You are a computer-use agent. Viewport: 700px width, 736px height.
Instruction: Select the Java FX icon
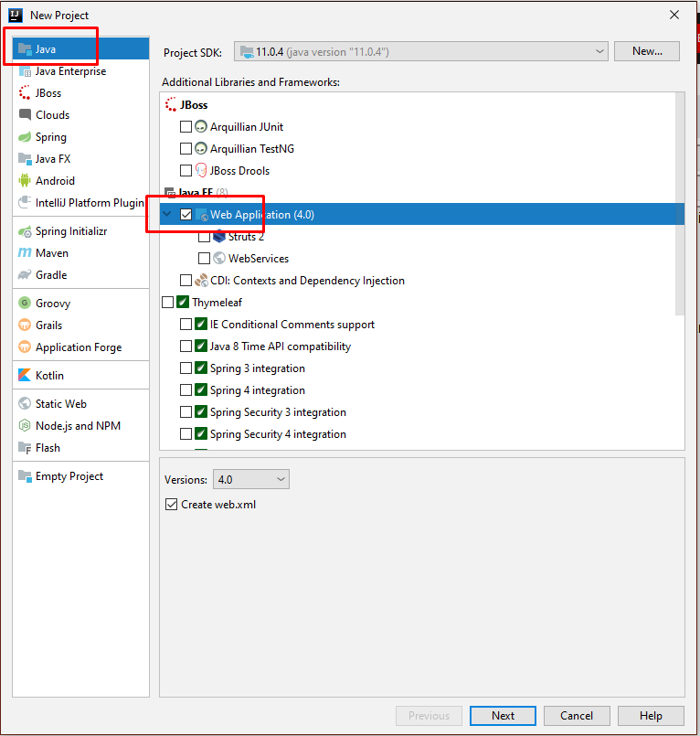(x=25, y=159)
